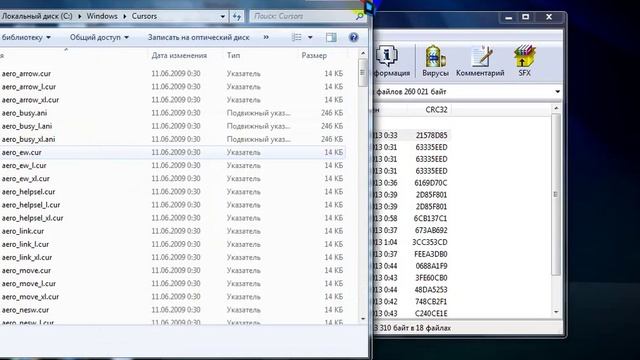Viewport: 640px width, 360px height.
Task: Select the file aero_move.cur
Action: pyautogui.click(x=26, y=271)
